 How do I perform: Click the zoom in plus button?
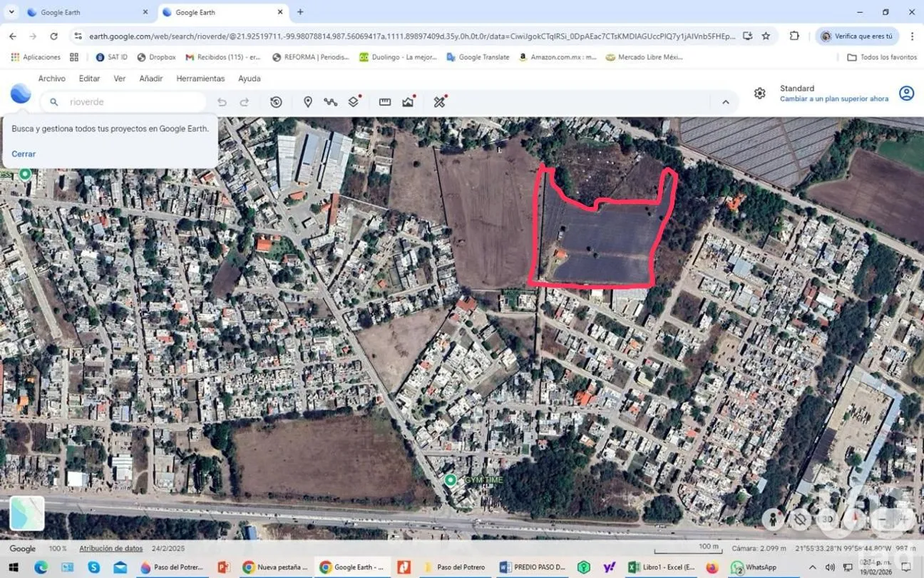pos(905,519)
